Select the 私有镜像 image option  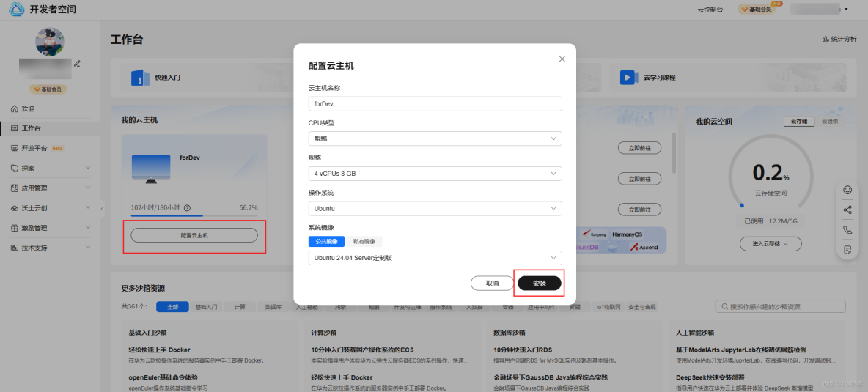tap(364, 241)
